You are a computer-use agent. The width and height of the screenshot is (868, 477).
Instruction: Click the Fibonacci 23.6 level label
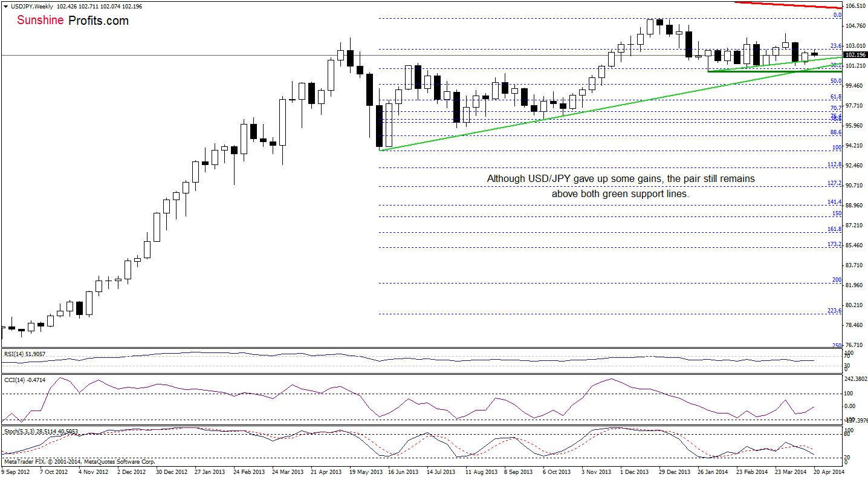(836, 46)
